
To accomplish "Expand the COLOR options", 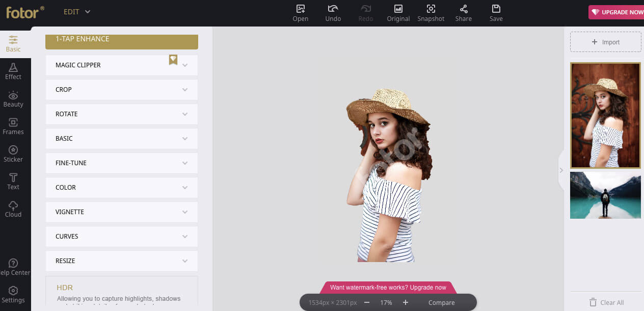I will (121, 187).
